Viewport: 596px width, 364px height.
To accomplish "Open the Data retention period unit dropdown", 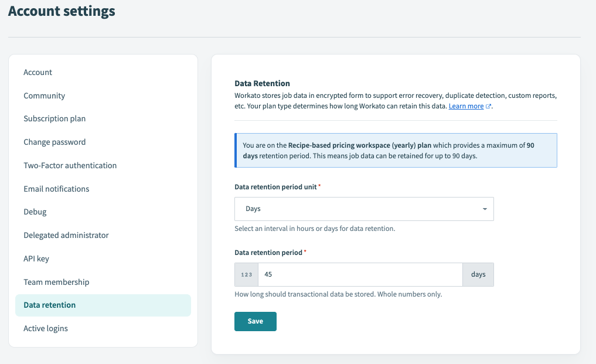I will click(x=364, y=209).
